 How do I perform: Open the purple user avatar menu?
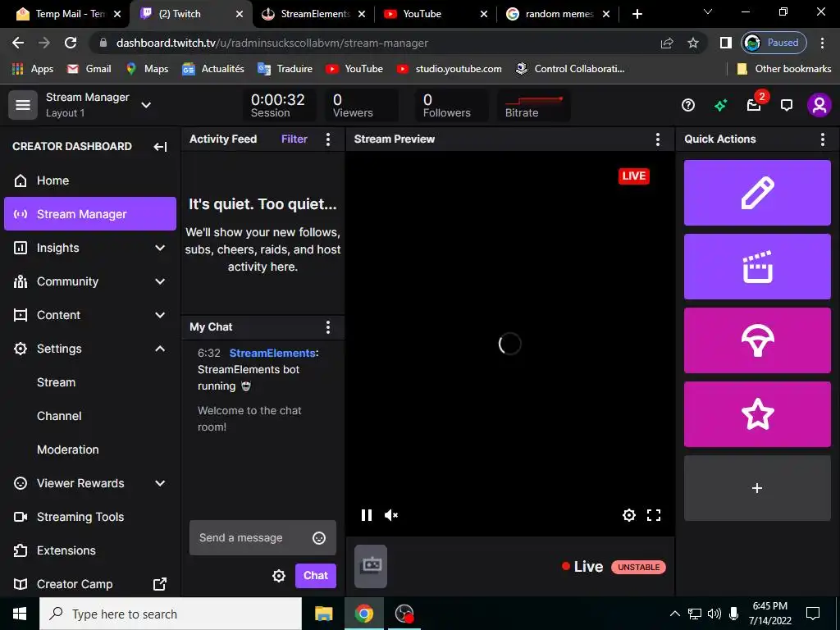pos(819,105)
